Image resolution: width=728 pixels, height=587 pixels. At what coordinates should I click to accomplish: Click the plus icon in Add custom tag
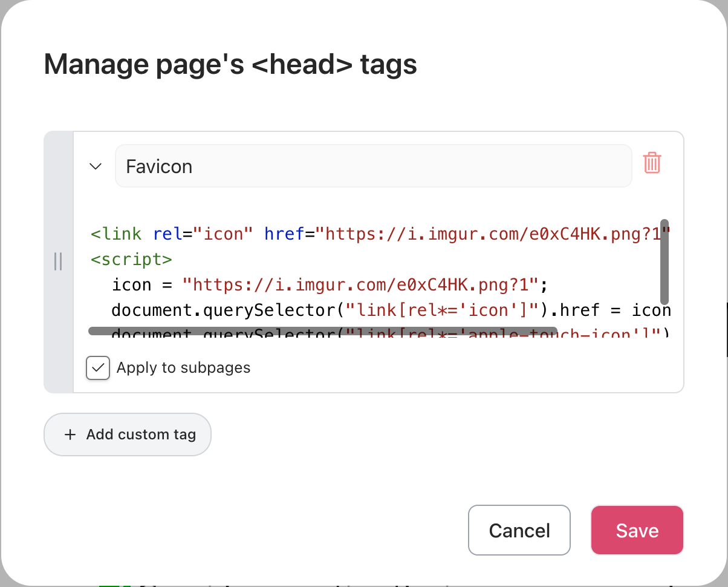(x=70, y=435)
